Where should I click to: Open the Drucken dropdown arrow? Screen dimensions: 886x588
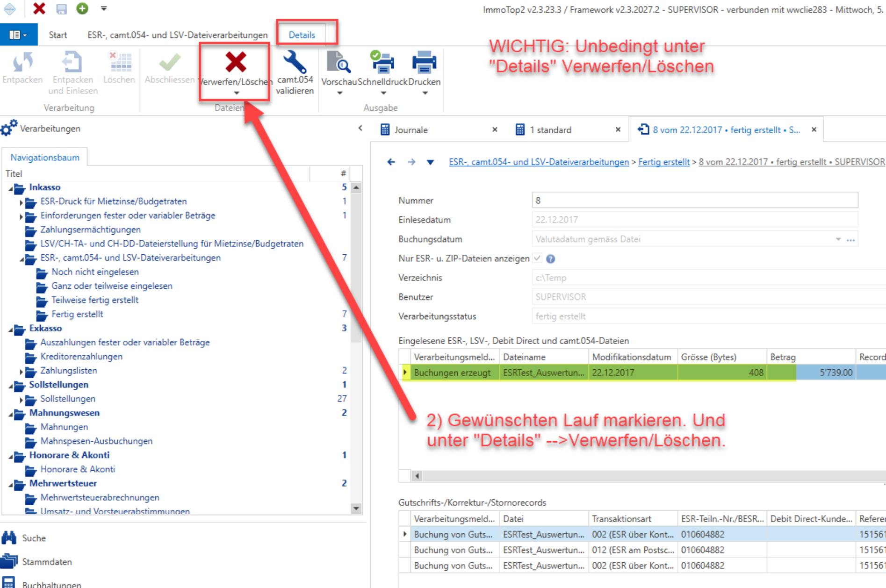(x=425, y=93)
